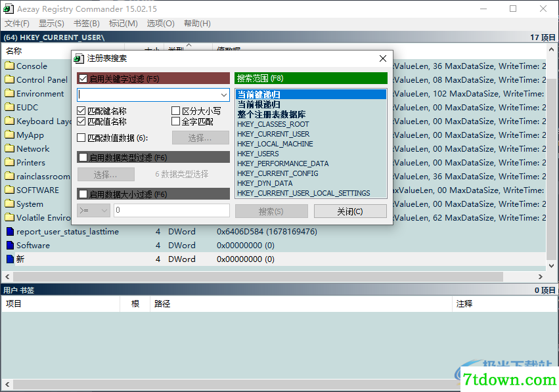559x392 pixels.
Task: Select 当前根递归 search scope
Action: [311, 104]
